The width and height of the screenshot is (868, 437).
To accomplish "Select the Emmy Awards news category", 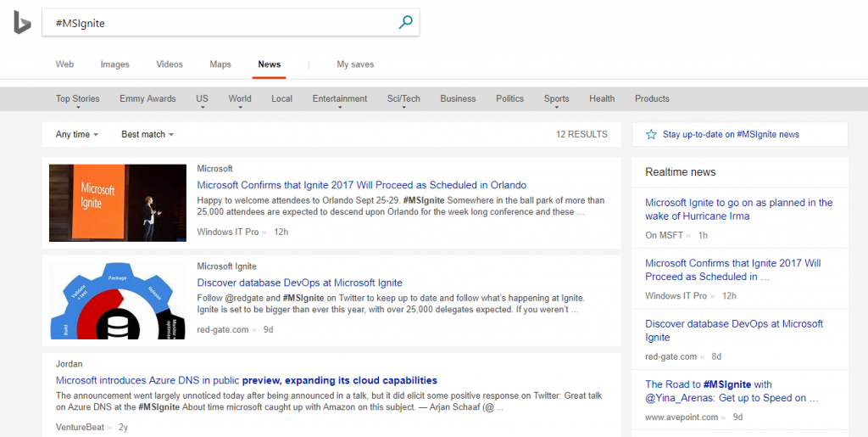I will [x=147, y=99].
